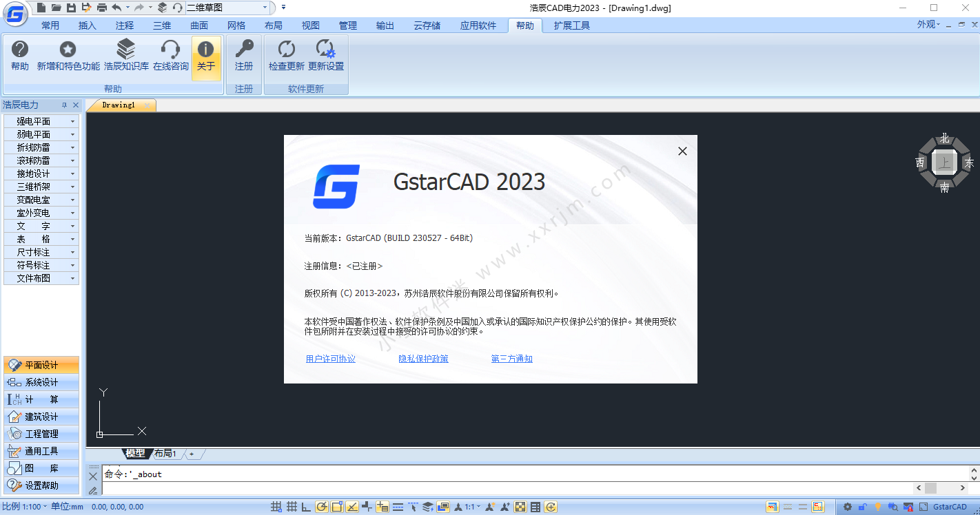The height and width of the screenshot is (515, 980).
Task: Expand the 接地设计 menu in sidebar
Action: click(41, 174)
